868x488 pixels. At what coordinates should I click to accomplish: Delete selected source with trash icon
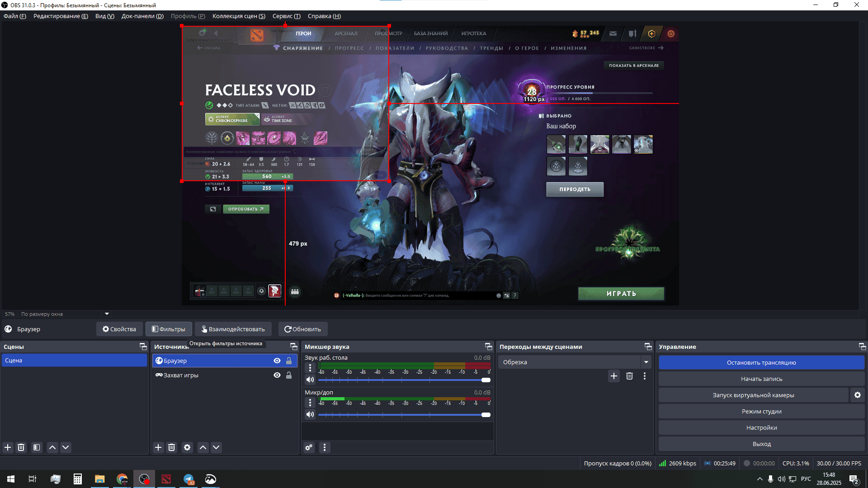pyautogui.click(x=171, y=447)
